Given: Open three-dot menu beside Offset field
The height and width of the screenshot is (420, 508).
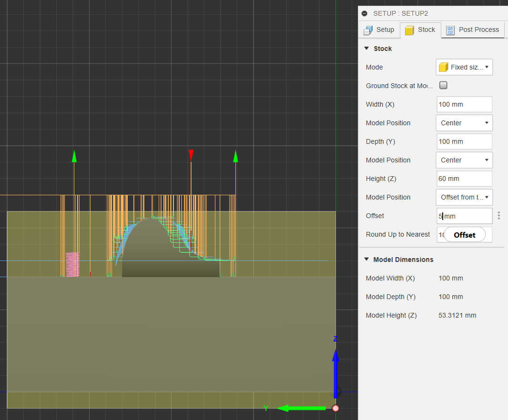Looking at the screenshot, I should [x=498, y=216].
